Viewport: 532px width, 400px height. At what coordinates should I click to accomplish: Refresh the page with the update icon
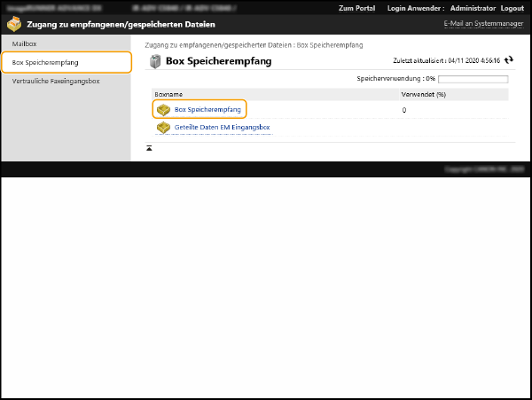[x=509, y=60]
